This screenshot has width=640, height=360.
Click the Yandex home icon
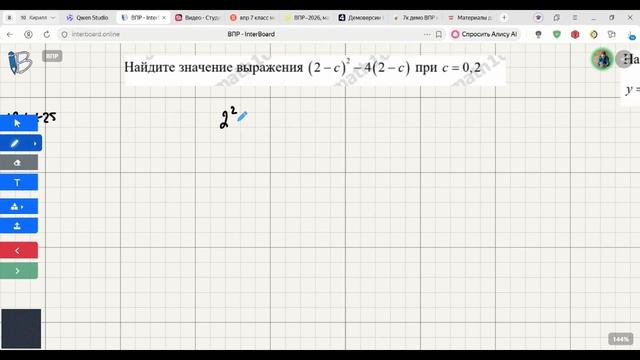[28, 34]
